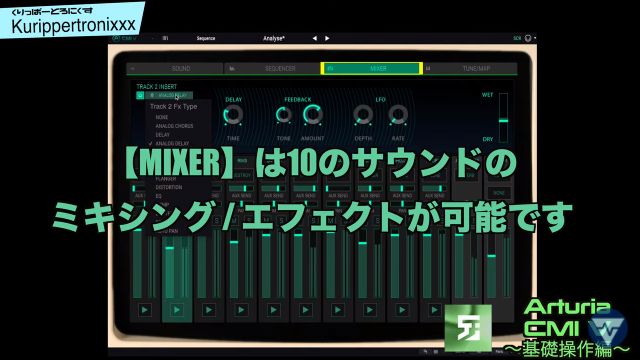Play track 9 sound

tap(402, 310)
